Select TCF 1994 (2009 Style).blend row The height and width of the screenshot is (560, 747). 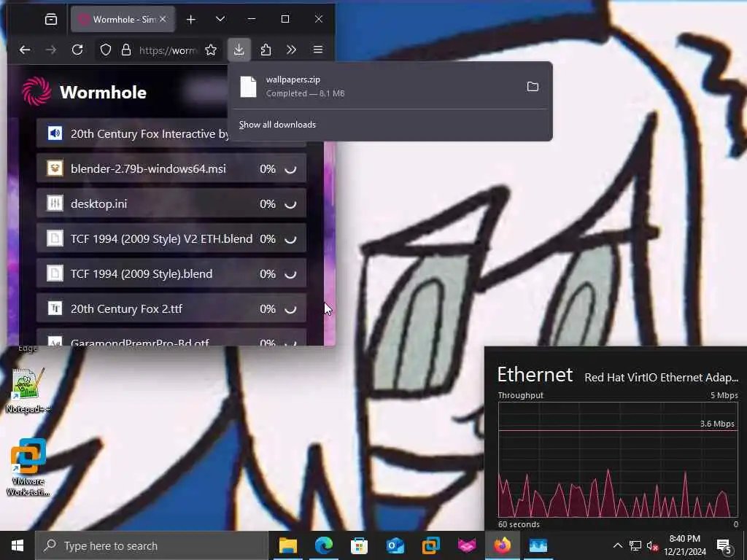coord(171,274)
